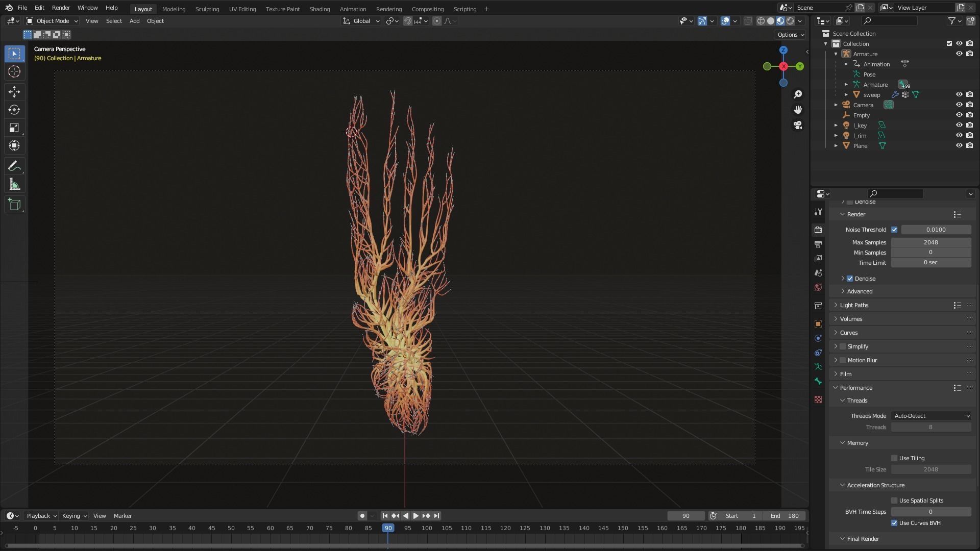
Task: Click the Marker menu in timeline
Action: coord(122,516)
